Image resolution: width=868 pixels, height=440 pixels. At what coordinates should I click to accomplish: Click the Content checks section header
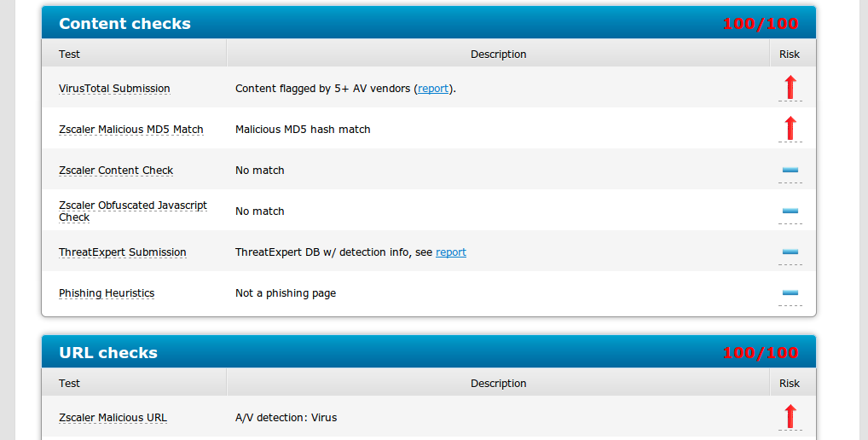pyautogui.click(x=124, y=24)
